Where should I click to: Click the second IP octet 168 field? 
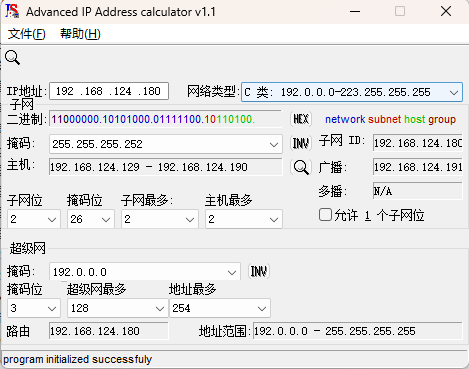(x=94, y=91)
